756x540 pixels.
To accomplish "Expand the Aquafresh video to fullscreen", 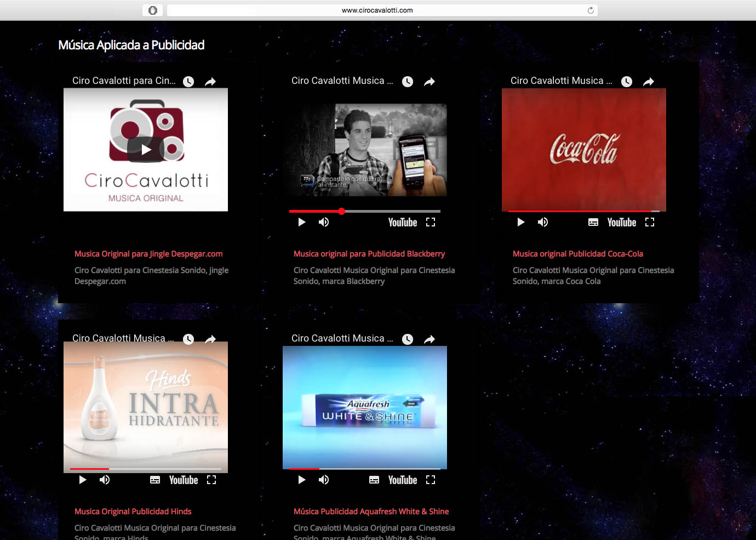I will pos(431,480).
